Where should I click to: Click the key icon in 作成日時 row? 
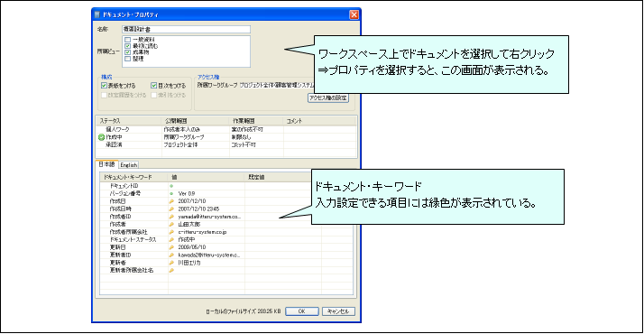click(171, 209)
